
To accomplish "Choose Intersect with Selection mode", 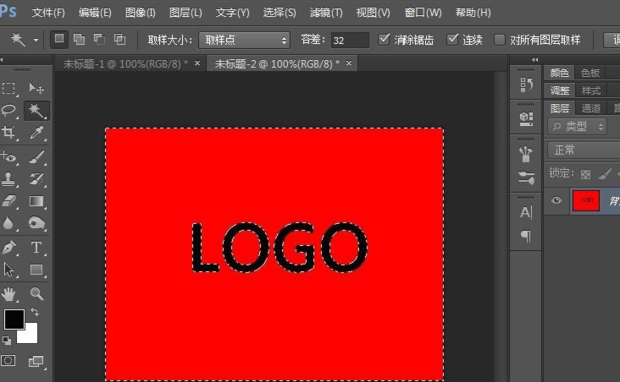I will pyautogui.click(x=119, y=40).
